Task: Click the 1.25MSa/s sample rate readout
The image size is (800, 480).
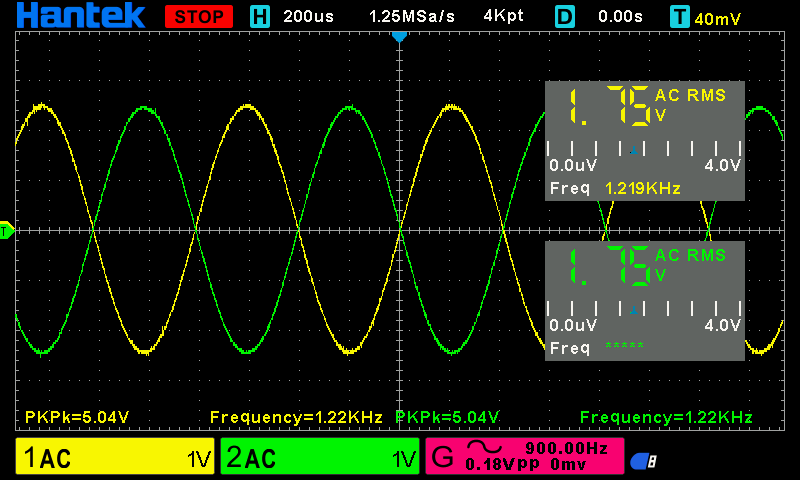Action: point(412,16)
